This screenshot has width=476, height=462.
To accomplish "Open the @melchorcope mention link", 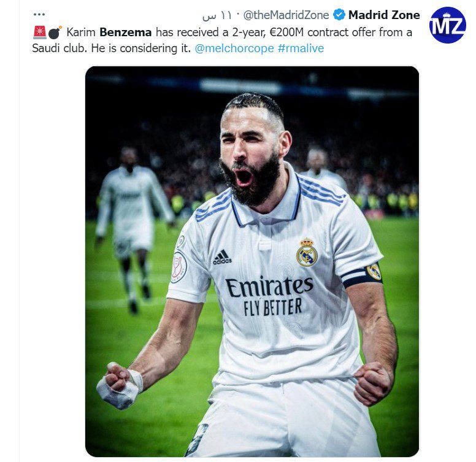I will coord(234,48).
